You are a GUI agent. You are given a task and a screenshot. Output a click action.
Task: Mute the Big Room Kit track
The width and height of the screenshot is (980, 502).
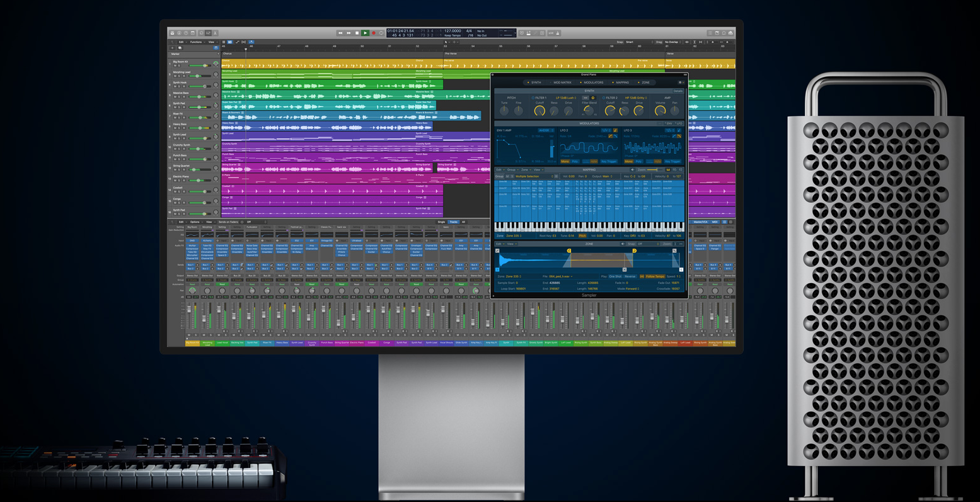click(x=175, y=66)
